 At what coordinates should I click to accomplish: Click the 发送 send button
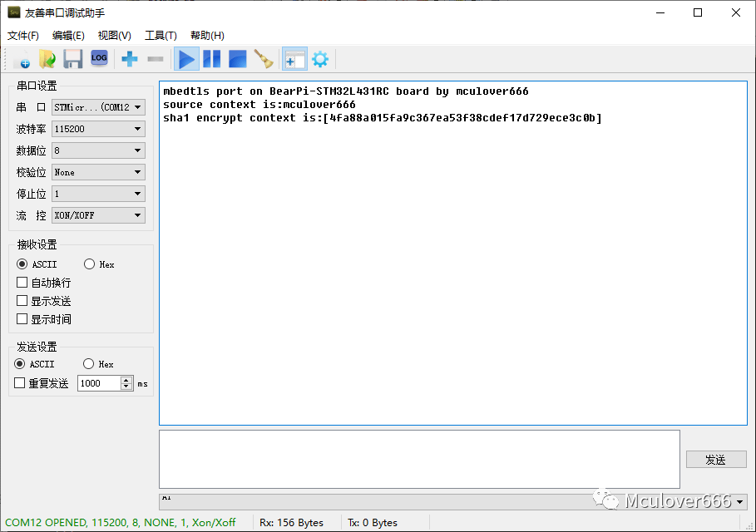click(715, 460)
